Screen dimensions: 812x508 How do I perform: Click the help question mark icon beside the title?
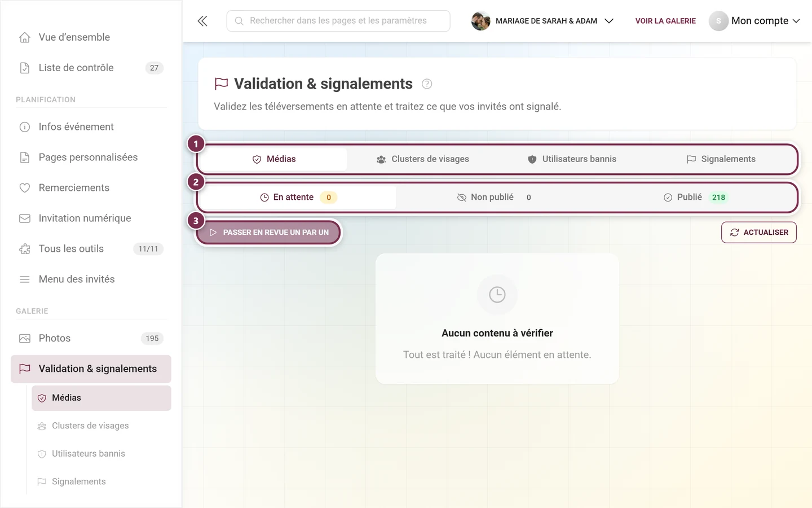point(427,84)
